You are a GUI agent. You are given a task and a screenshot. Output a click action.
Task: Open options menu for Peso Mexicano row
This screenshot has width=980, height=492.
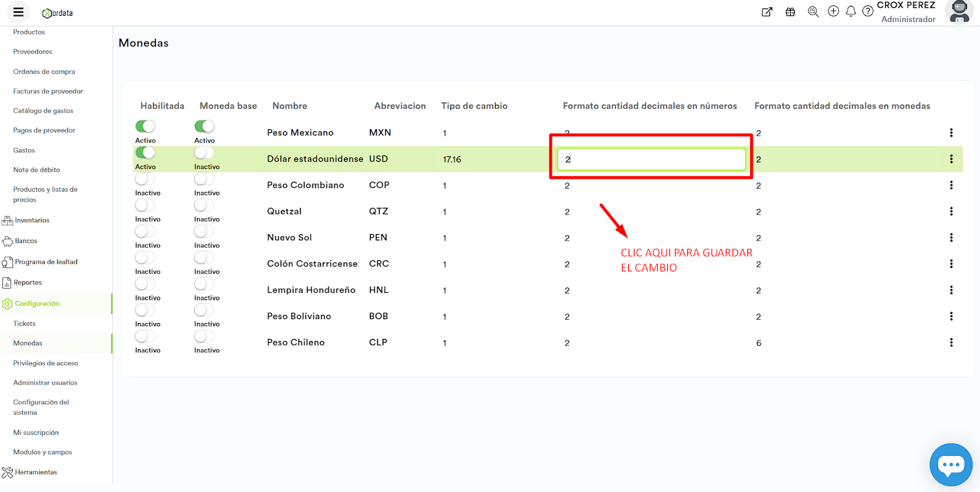(x=951, y=133)
